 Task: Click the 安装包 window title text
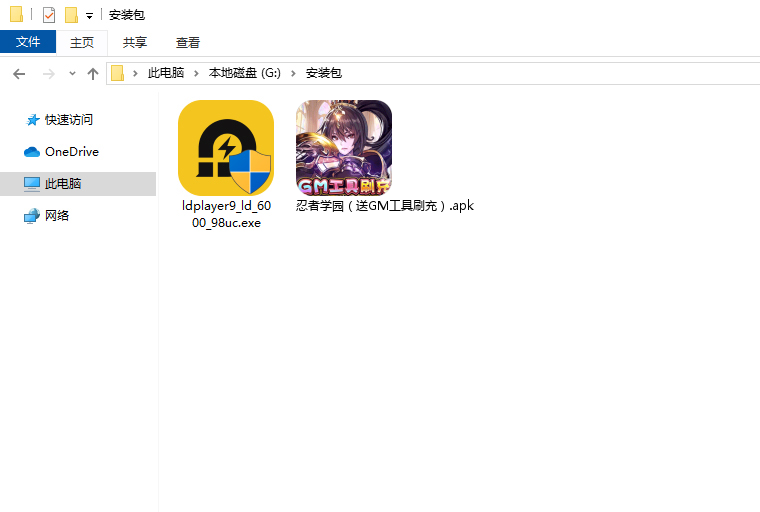pyautogui.click(x=127, y=15)
